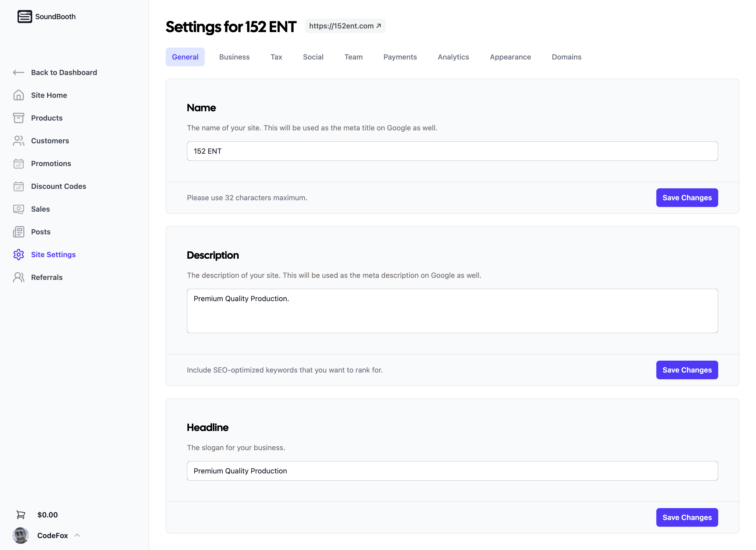Select the Payments tab
This screenshot has height=550, width=756.
click(x=400, y=57)
